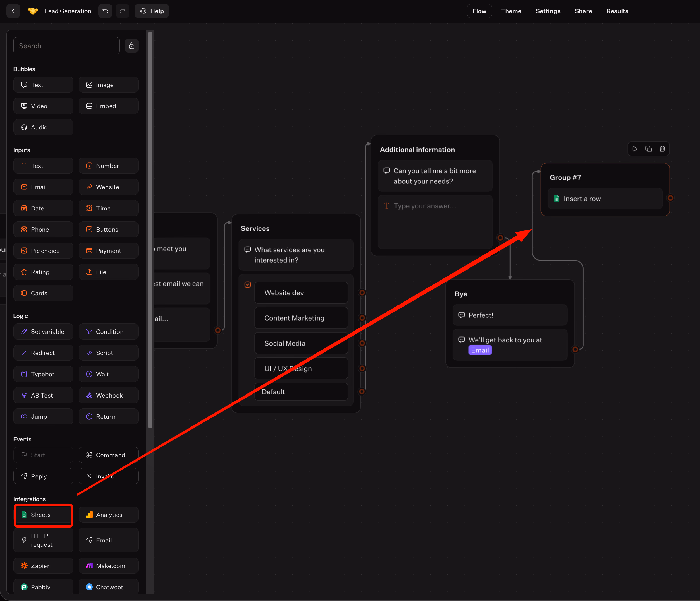Click the Website dev choice item
The width and height of the screenshot is (700, 601).
point(301,293)
